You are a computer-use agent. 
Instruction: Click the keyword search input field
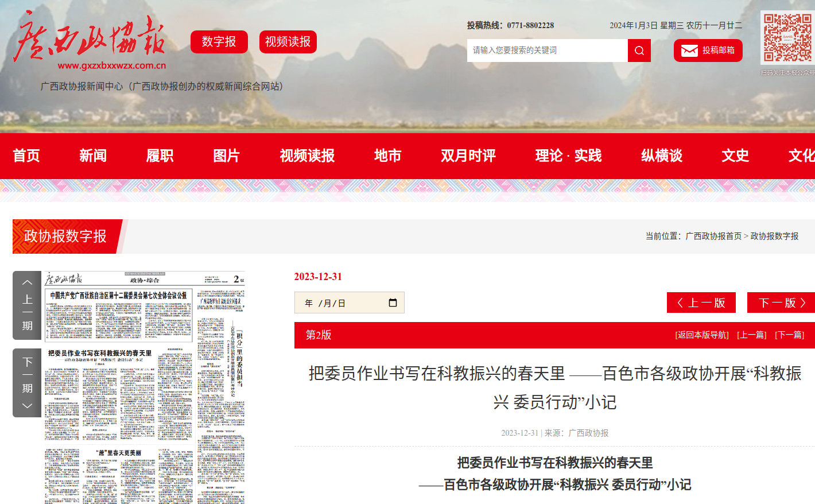[x=547, y=51]
